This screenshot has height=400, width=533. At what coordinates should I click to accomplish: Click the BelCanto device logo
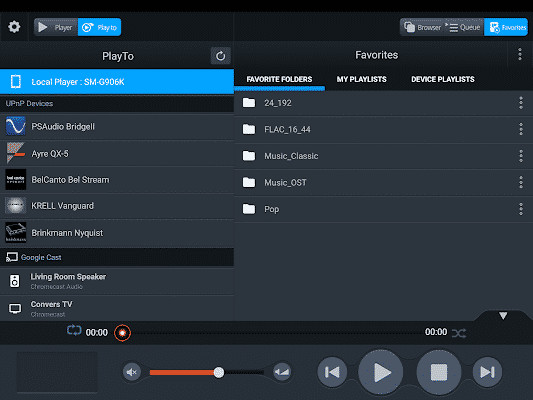16,179
